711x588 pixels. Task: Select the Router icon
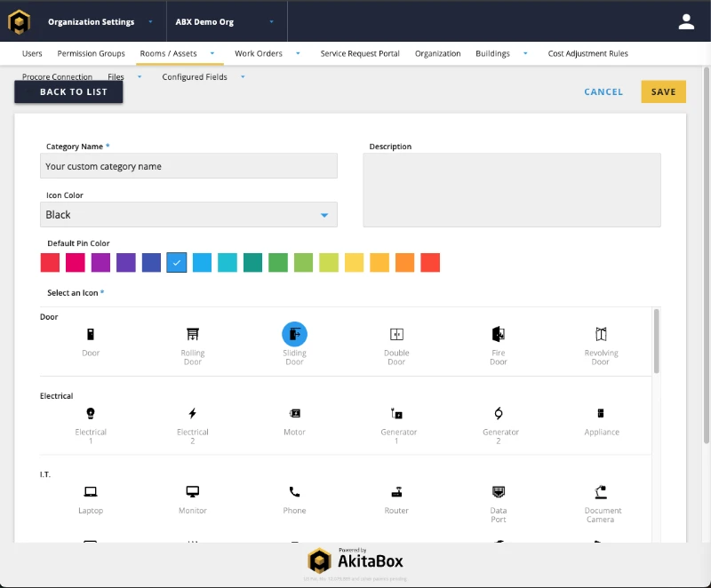396,492
